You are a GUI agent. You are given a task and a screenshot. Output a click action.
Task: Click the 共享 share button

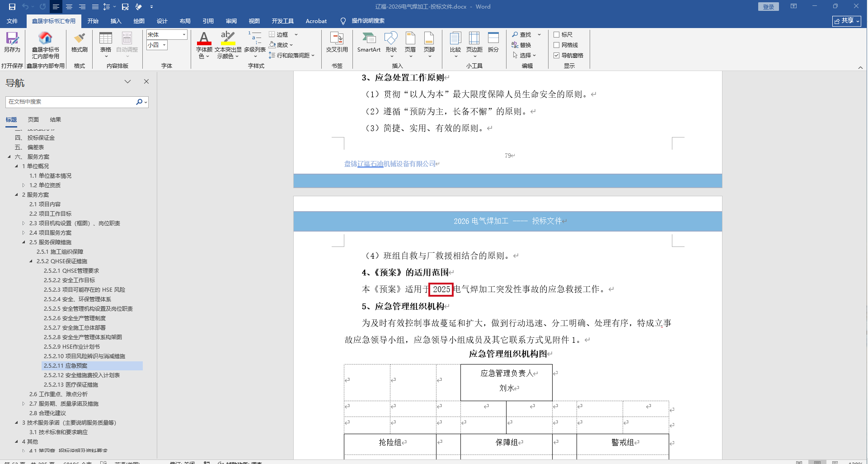(x=847, y=21)
